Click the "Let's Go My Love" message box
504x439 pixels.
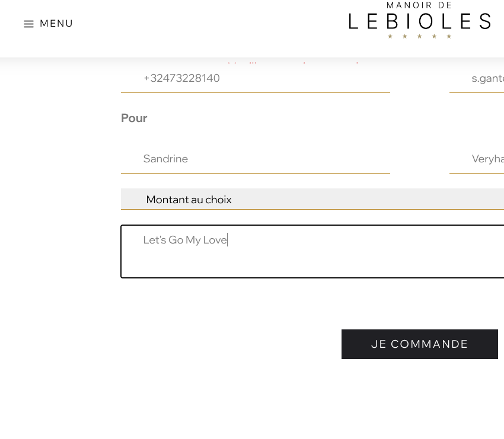tap(312, 252)
